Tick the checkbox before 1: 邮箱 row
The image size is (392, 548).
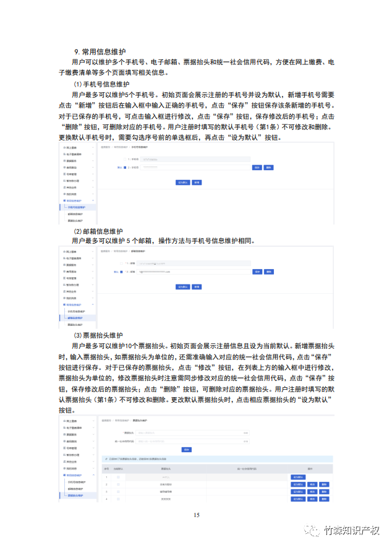tap(121, 263)
